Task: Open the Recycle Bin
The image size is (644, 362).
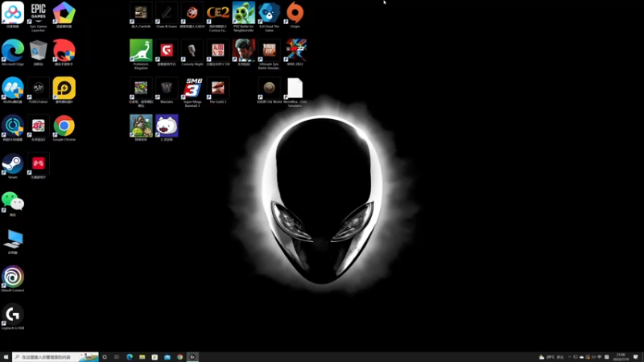Action: (38, 51)
